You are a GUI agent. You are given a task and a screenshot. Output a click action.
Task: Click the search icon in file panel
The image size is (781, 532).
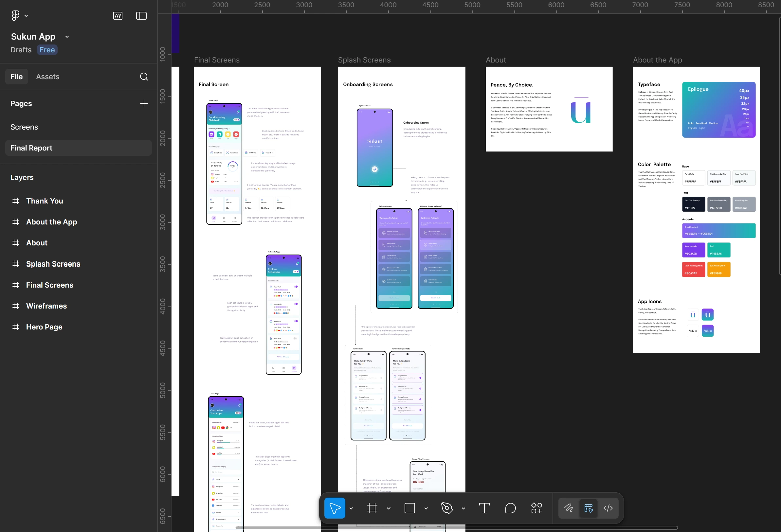[144, 77]
